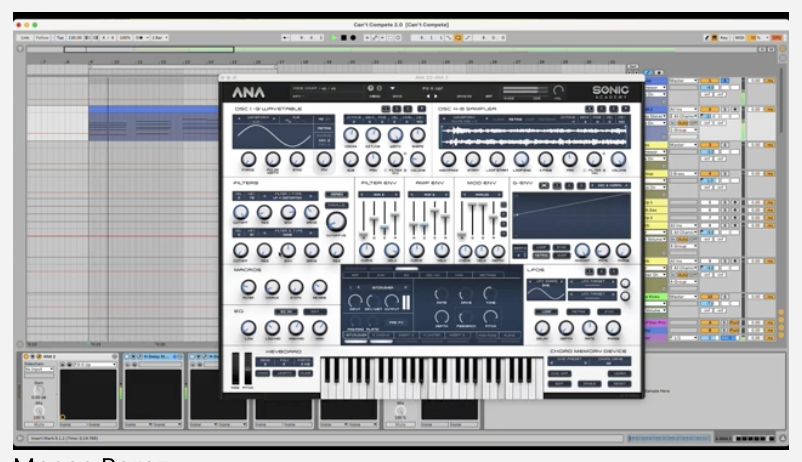The width and height of the screenshot is (802, 462).
Task: Toggle Ableton's orange loop switch
Action: (458, 38)
